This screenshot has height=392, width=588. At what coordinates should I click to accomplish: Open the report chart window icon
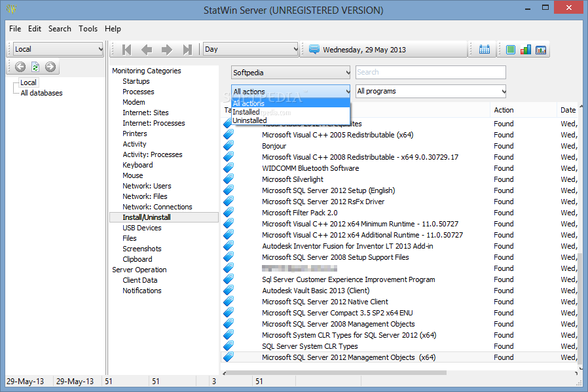pos(541,50)
